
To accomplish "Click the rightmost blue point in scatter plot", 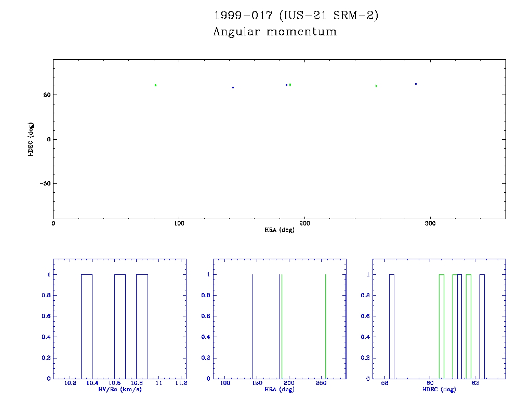I will pos(416,84).
